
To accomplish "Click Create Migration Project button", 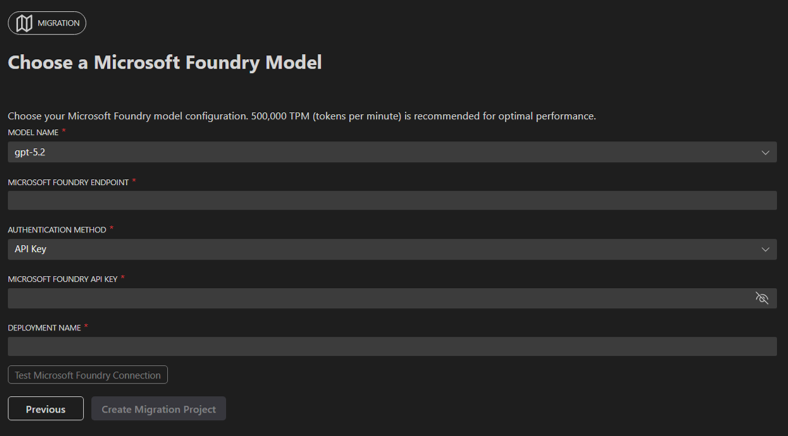I will (x=159, y=408).
